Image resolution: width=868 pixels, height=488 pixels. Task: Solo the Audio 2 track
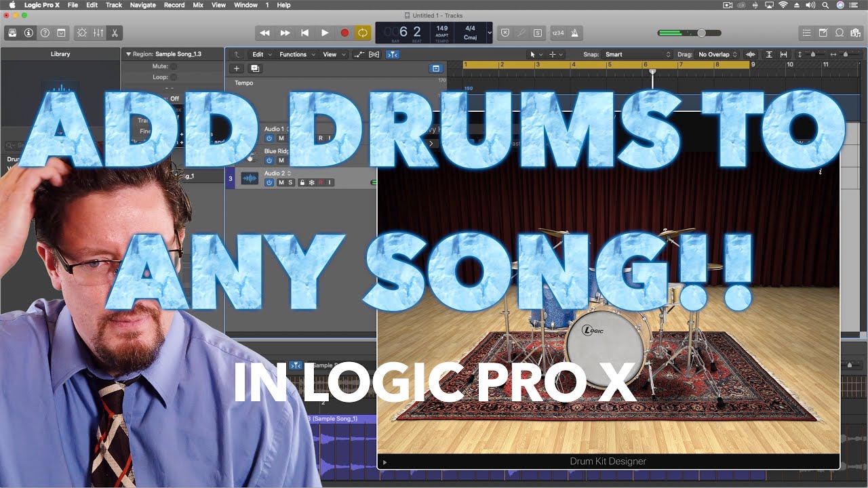pyautogui.click(x=291, y=182)
